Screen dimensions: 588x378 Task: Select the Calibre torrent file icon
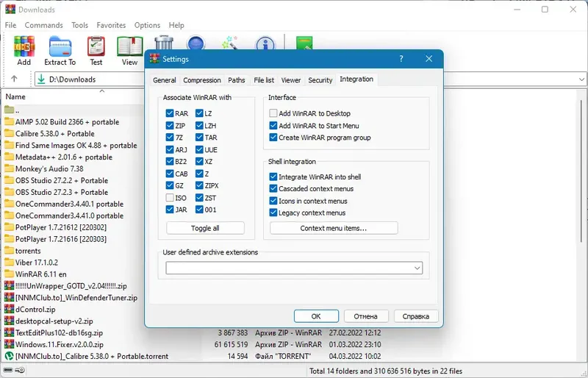9,356
